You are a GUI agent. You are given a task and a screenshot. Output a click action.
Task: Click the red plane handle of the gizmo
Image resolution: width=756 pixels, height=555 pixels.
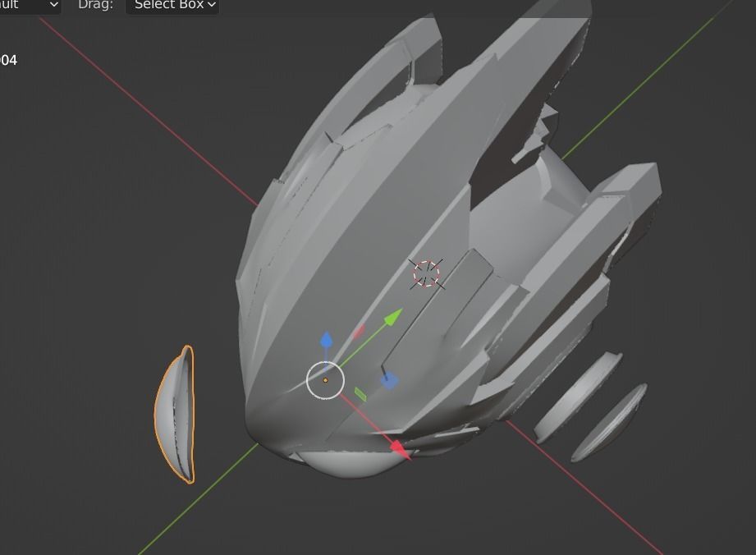pyautogui.click(x=359, y=331)
